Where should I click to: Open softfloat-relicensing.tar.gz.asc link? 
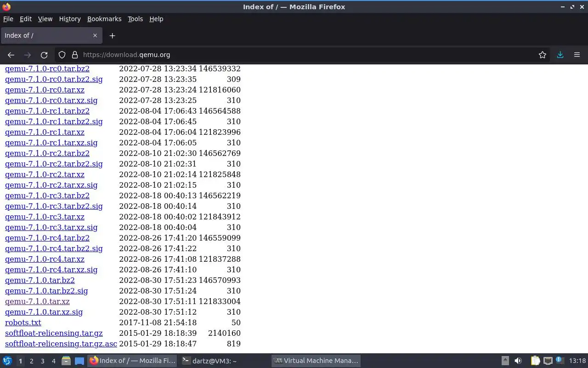click(x=61, y=344)
